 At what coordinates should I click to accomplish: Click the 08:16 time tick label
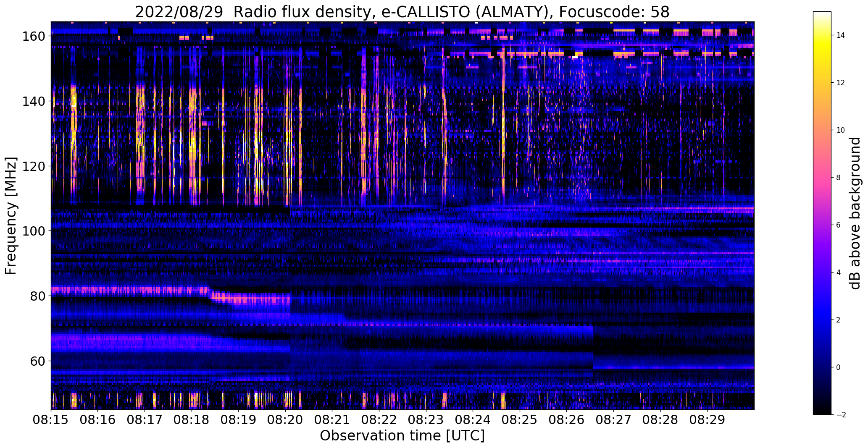[98, 420]
